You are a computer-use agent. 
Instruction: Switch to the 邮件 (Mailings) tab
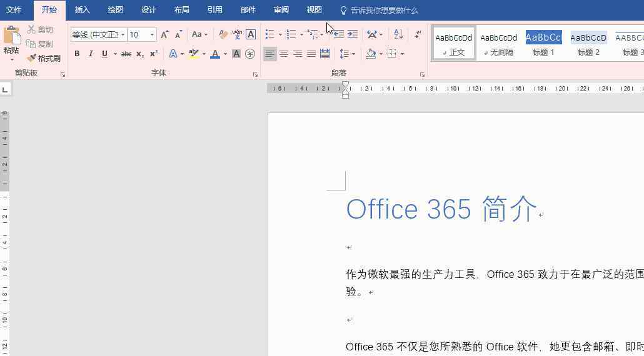point(248,10)
